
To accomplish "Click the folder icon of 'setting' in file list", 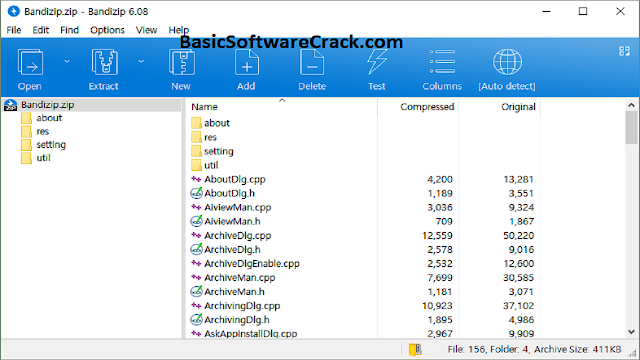I will click(x=196, y=151).
